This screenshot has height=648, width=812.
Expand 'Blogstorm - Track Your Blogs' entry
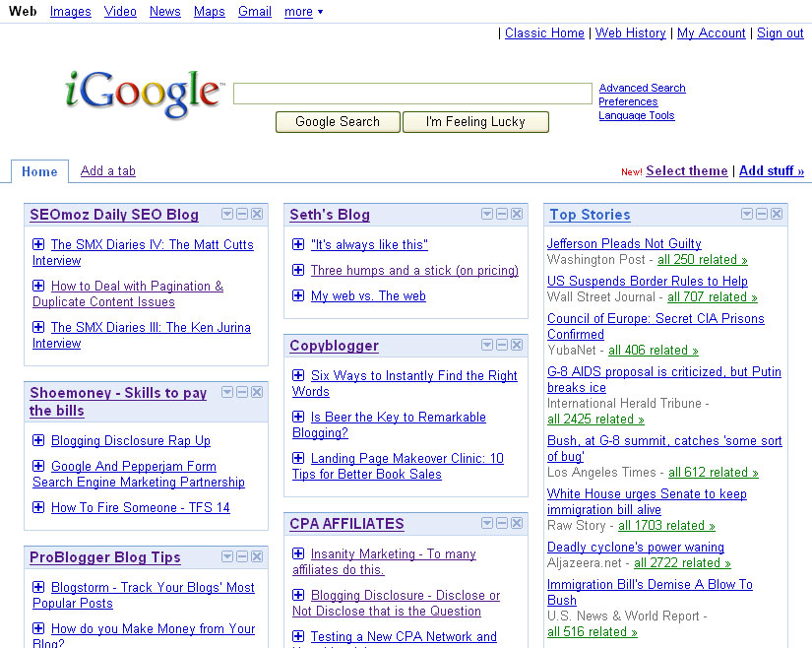[x=38, y=587]
